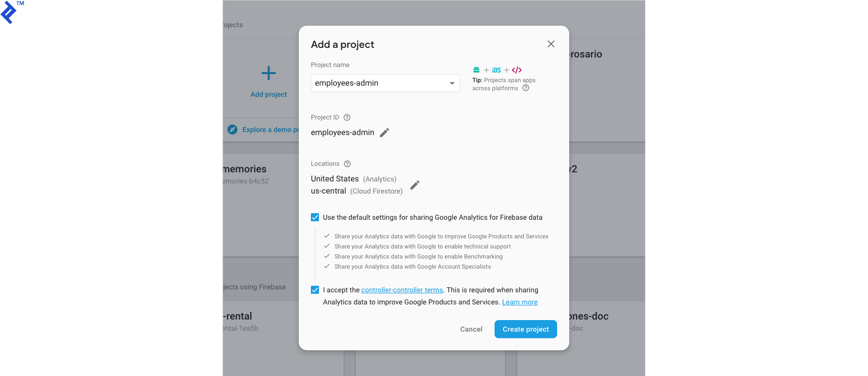The width and height of the screenshot is (868, 376).
Task: Expand the employees-admin name suggestions list
Action: [x=452, y=83]
